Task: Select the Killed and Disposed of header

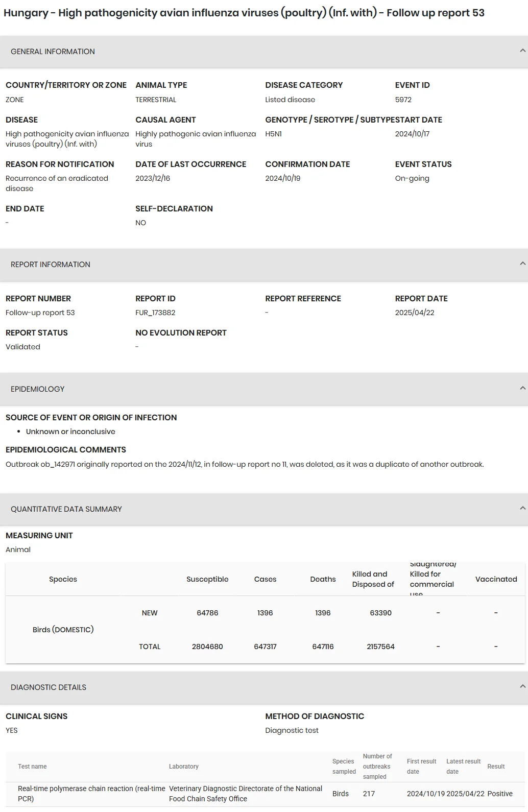Action: pos(373,579)
